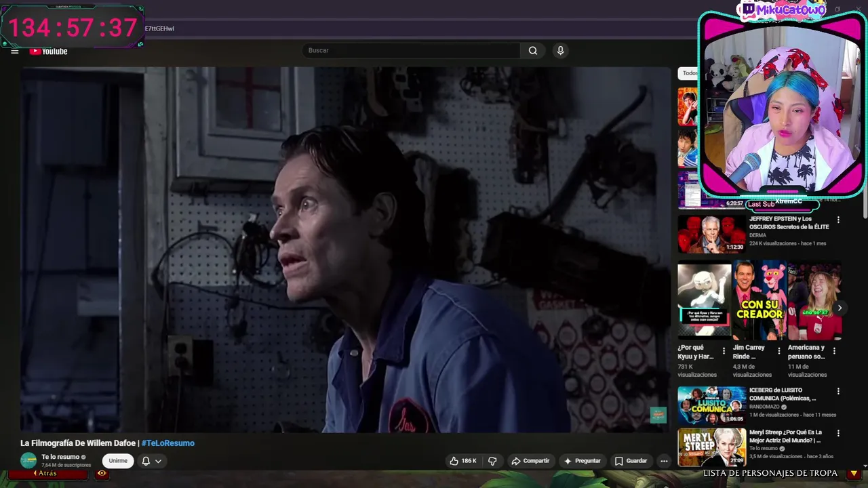Select the Todos filter chip
868x488 pixels.
pyautogui.click(x=689, y=73)
